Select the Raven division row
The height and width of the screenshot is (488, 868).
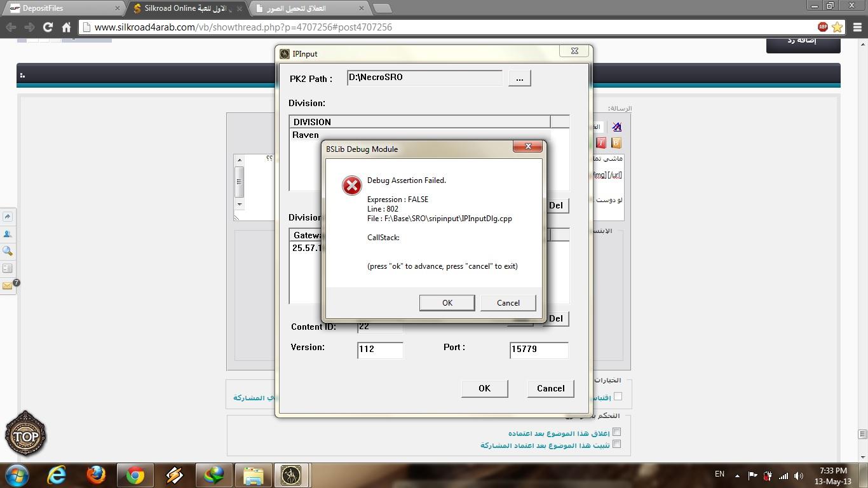306,135
